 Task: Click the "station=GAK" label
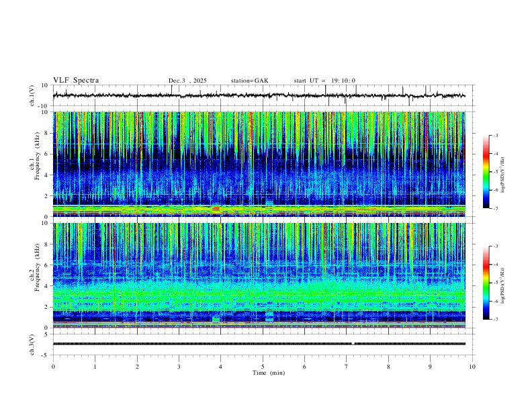point(249,81)
